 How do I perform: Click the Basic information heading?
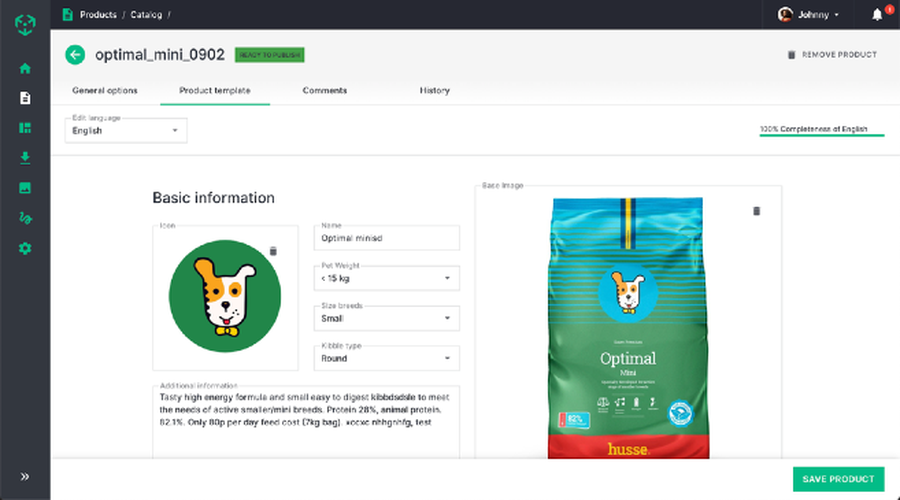[214, 198]
